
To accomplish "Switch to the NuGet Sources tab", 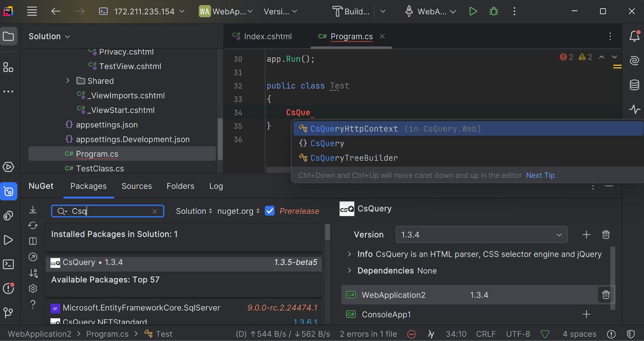I will tap(137, 186).
